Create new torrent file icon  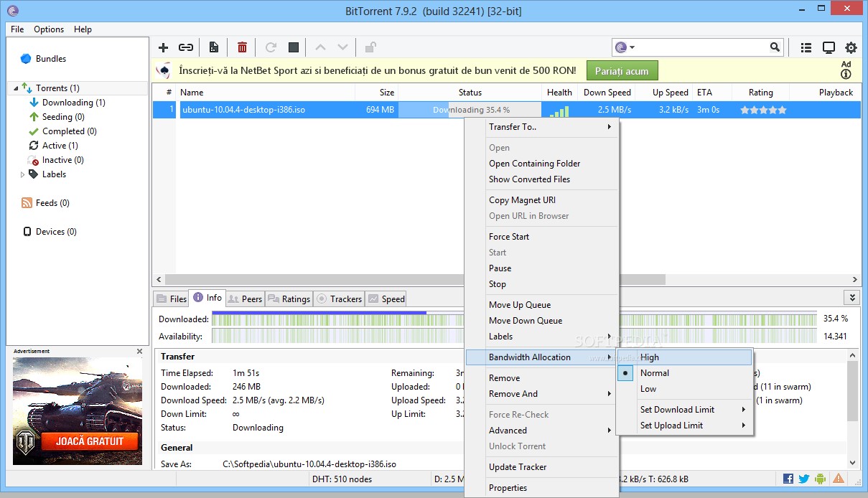[213, 47]
